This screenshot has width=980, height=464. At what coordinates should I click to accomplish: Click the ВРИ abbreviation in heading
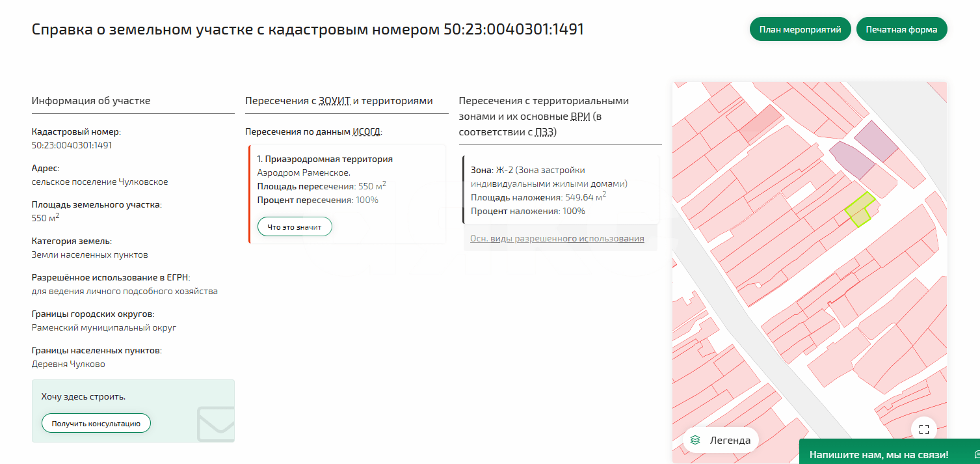click(x=581, y=116)
